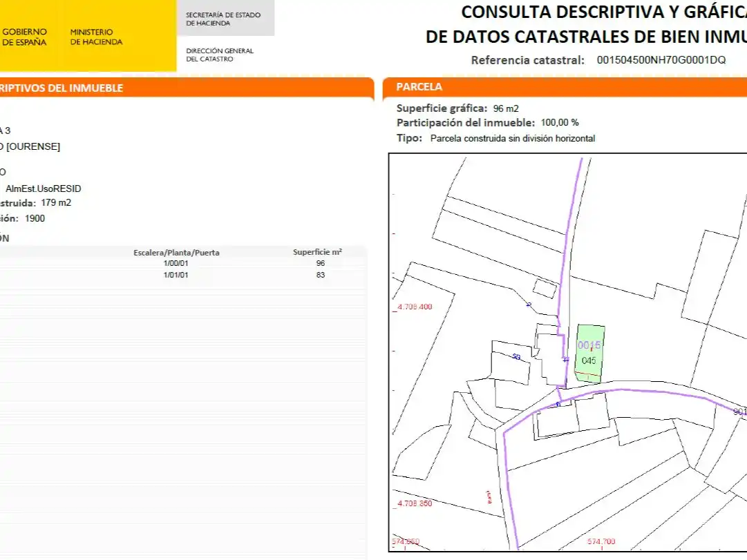Click the construction year 1900
Screen dimensions: 747x560
[x=35, y=219]
